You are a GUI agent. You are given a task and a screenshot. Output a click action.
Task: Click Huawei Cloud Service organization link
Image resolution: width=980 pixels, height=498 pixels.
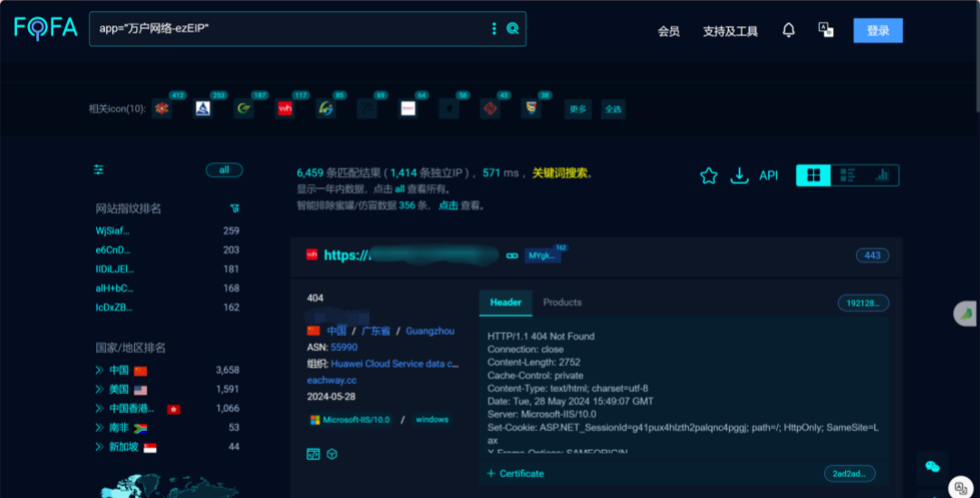pyautogui.click(x=395, y=364)
